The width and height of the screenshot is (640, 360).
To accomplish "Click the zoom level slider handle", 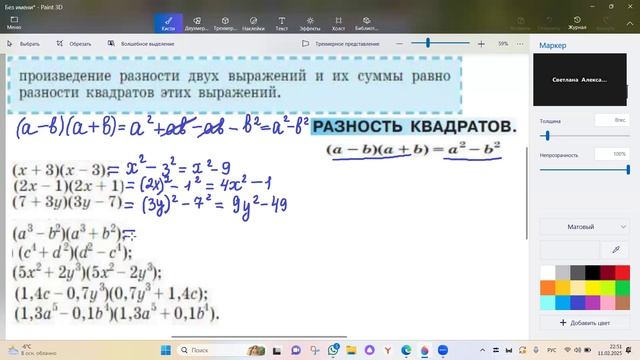I will pyautogui.click(x=428, y=43).
